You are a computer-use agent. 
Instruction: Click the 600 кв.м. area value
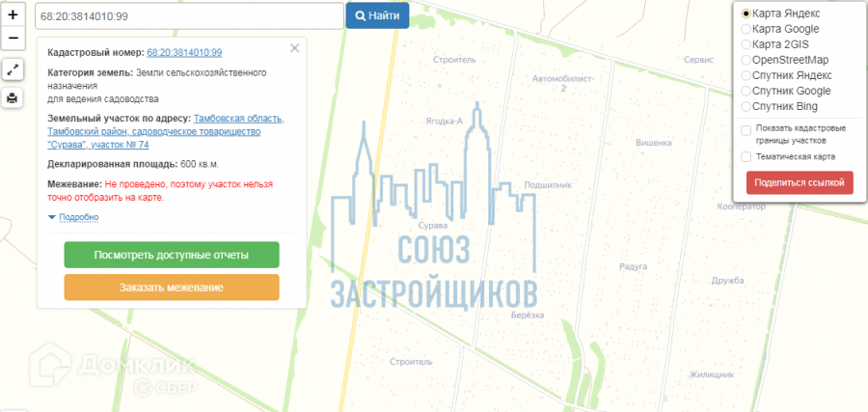(201, 164)
